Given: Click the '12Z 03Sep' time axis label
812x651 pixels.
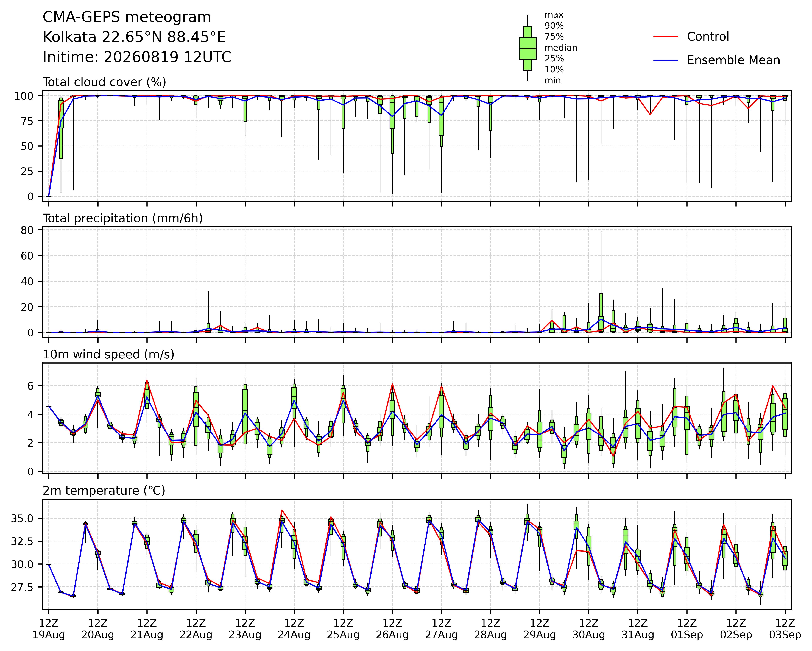Looking at the screenshot, I should 785,629.
